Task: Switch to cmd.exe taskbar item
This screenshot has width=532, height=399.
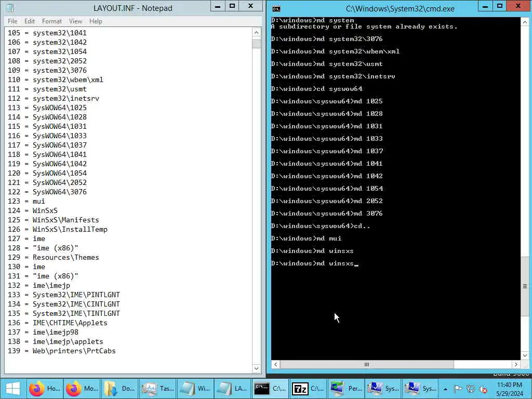Action: pyautogui.click(x=270, y=389)
